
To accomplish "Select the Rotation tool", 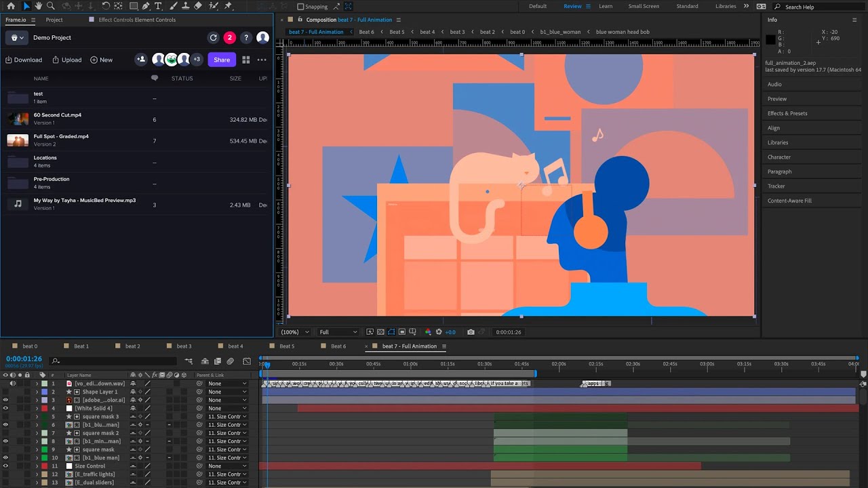I will [x=106, y=6].
